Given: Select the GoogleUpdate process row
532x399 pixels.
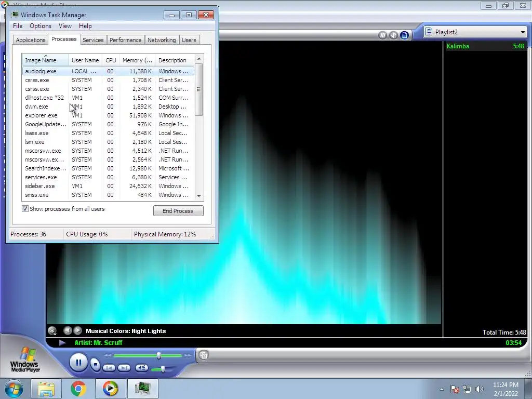Looking at the screenshot, I should click(108, 124).
